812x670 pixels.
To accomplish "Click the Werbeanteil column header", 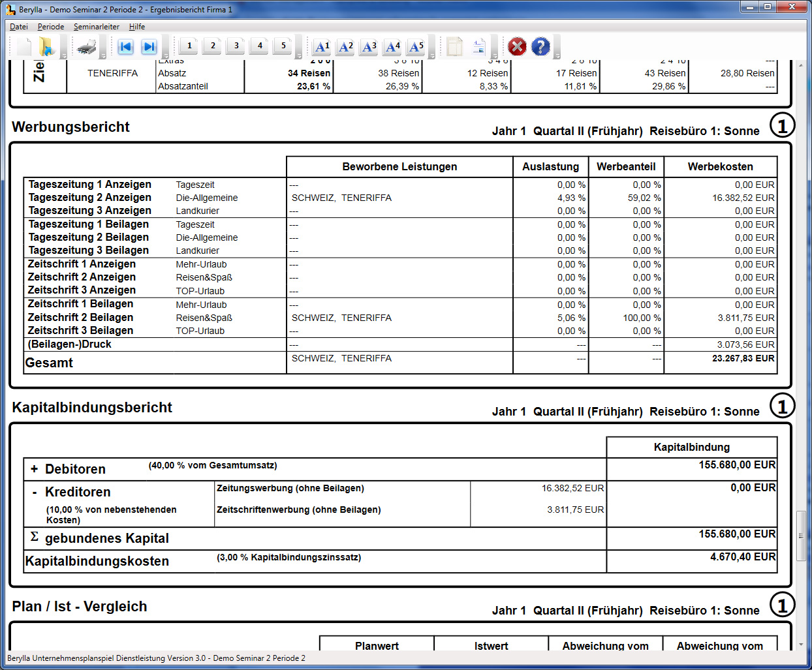I will pos(626,167).
